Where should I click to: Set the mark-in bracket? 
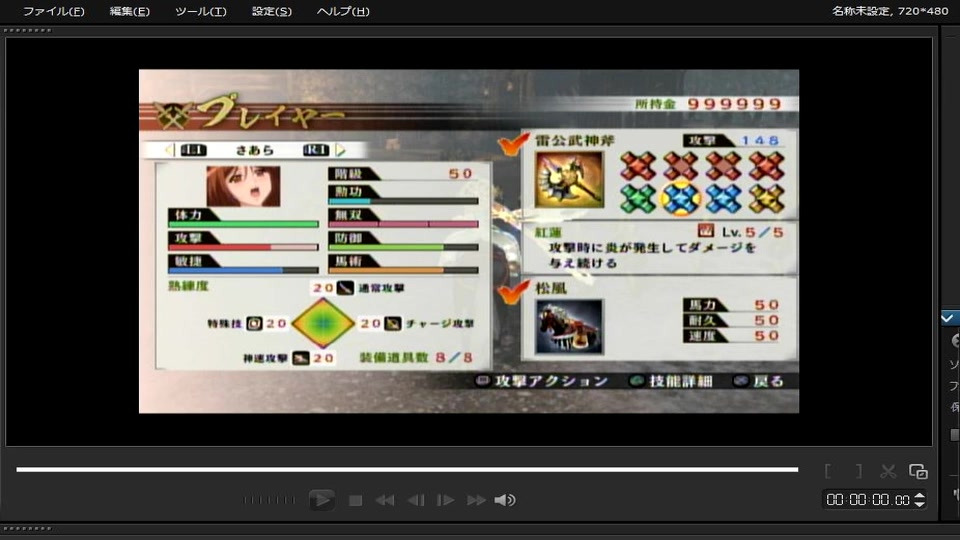[828, 471]
